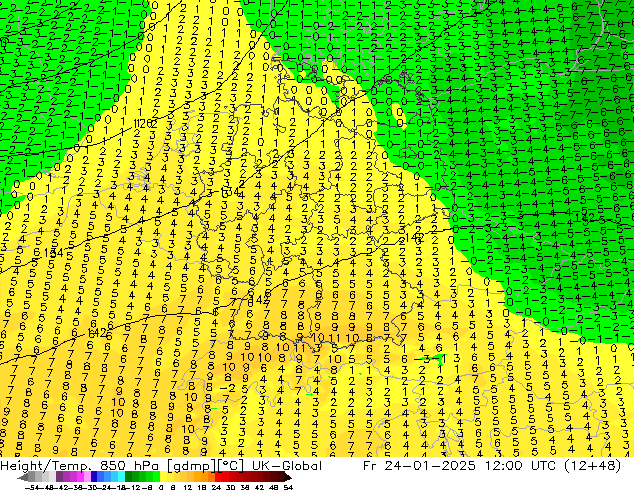Viewport: 634px width, 490px height.
Task: Click the dark maroon right arrow cap of the legend
Action: 287,477
